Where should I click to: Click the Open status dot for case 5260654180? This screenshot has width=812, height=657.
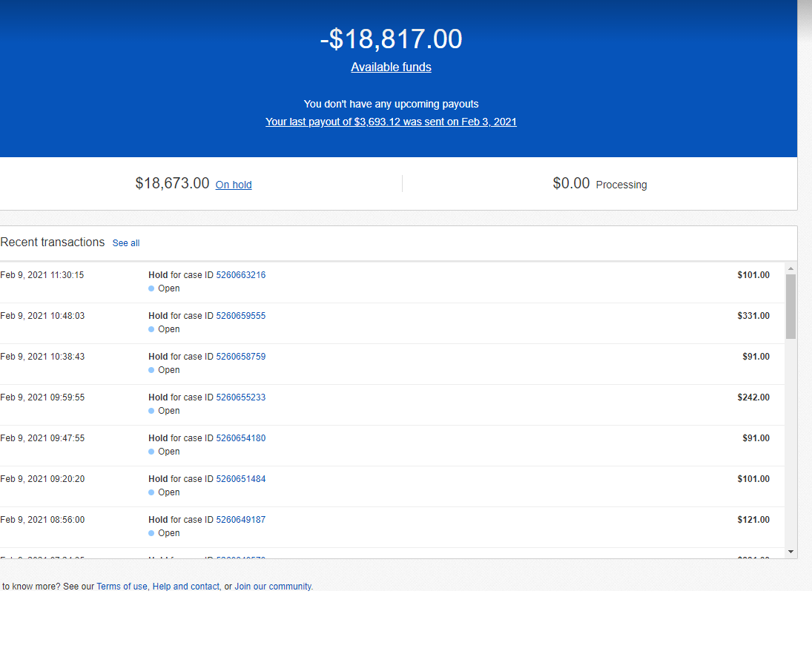pos(151,452)
